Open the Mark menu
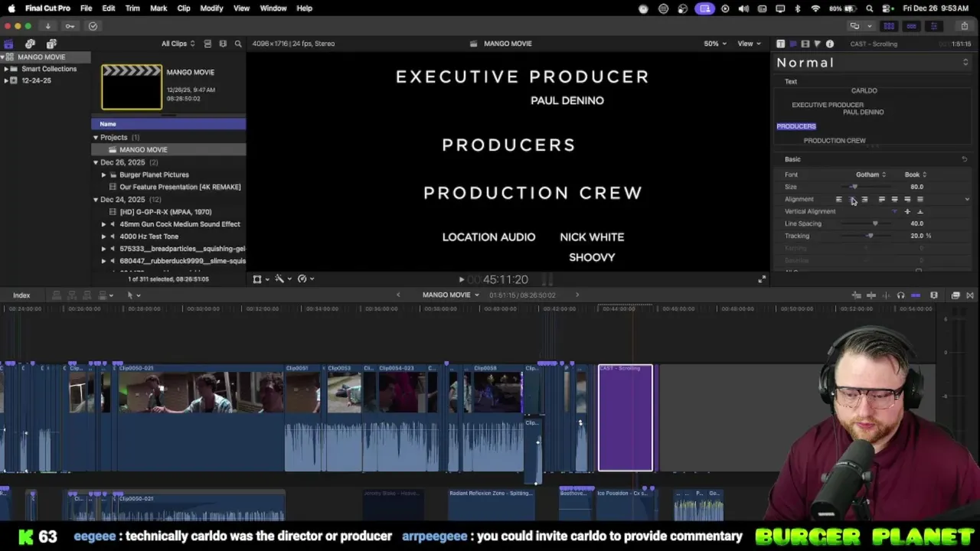Viewport: 980px width, 551px height. click(x=158, y=8)
